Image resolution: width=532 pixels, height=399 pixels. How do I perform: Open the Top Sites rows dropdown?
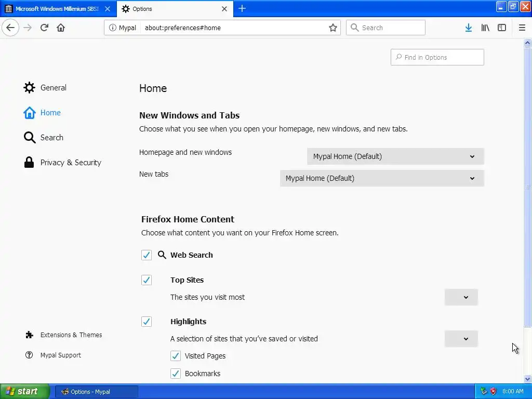[x=461, y=297]
